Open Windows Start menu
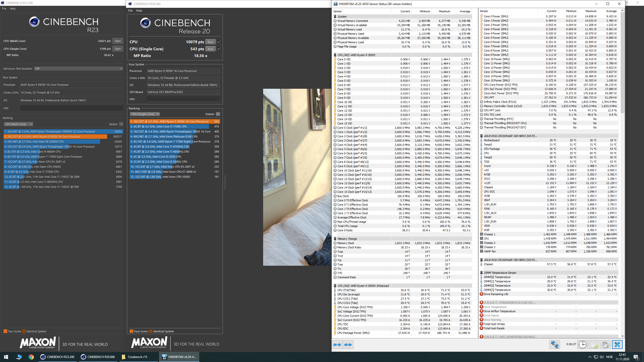Viewport: 644px width, 362px height. [x=6, y=357]
